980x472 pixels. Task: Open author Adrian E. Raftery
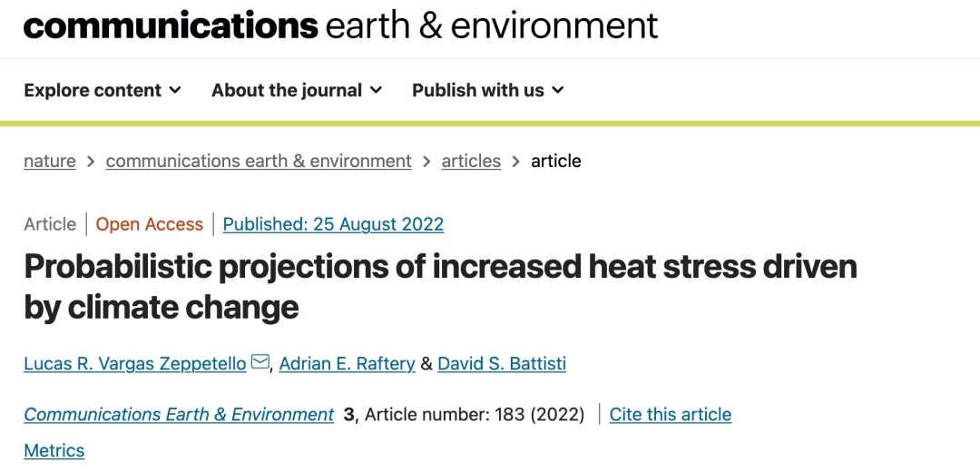pos(347,363)
